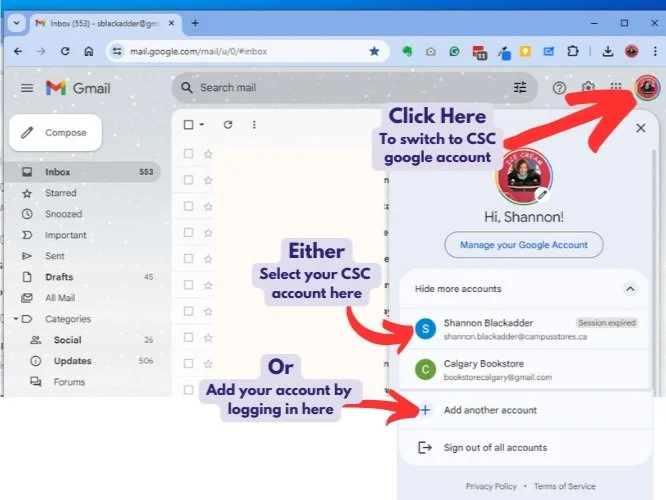Open the Gmail main menu hamburger icon
The width and height of the screenshot is (666, 500).
(x=27, y=88)
